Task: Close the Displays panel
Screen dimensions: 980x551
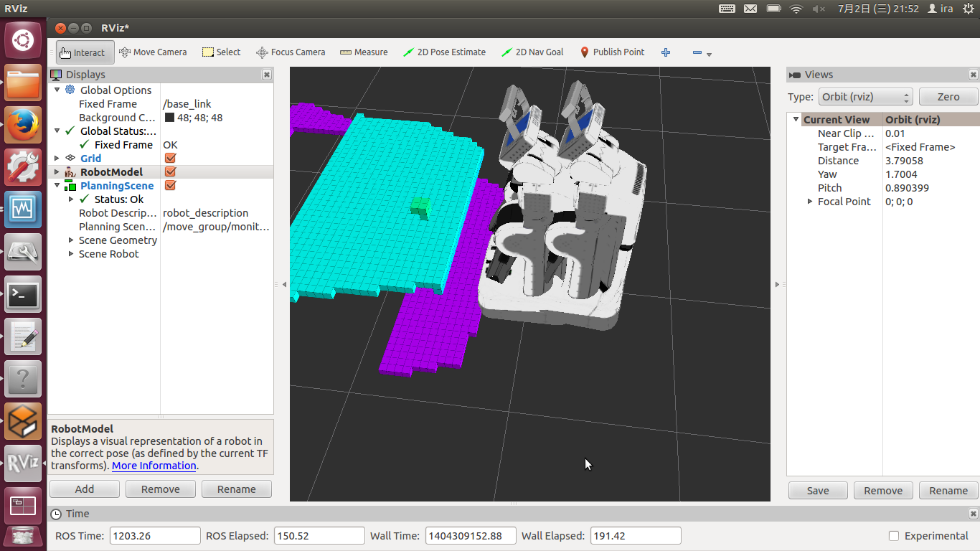Action: [x=267, y=75]
